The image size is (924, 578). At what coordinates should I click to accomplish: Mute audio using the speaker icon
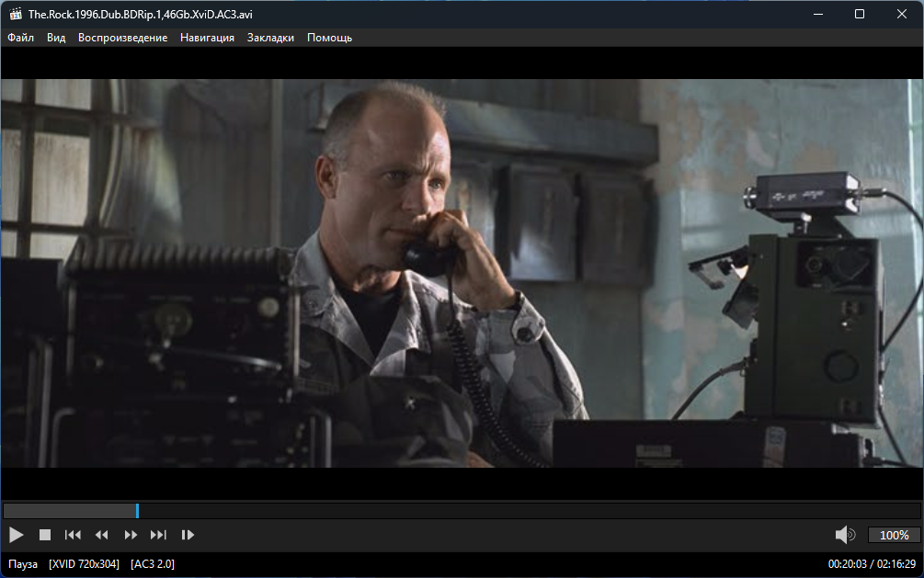point(844,535)
